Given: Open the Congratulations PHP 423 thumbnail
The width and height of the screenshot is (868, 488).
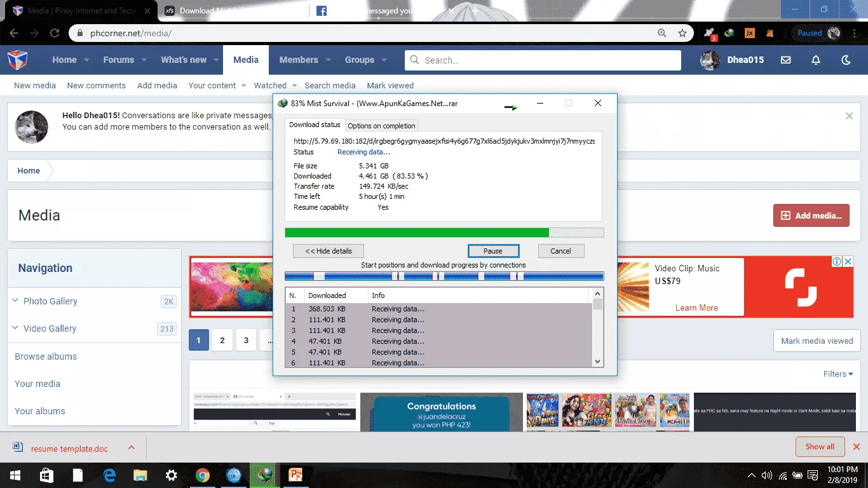Looking at the screenshot, I should tap(442, 412).
